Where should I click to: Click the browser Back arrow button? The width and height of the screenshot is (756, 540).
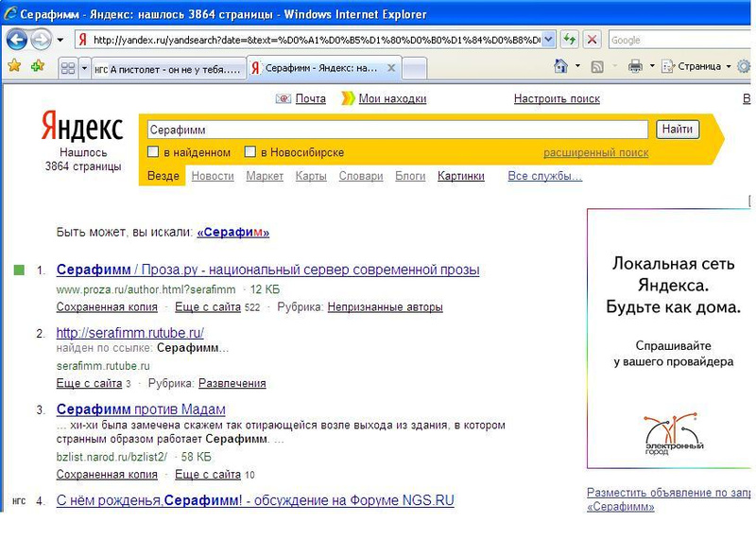tap(17, 40)
